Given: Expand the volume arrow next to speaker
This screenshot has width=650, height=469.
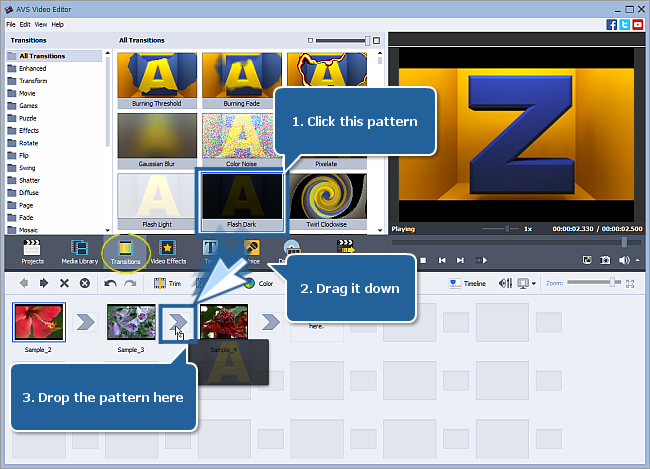Looking at the screenshot, I should (638, 260).
